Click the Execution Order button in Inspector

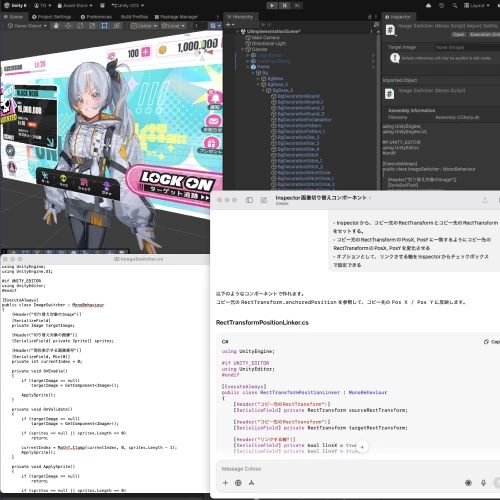pyautogui.click(x=484, y=34)
